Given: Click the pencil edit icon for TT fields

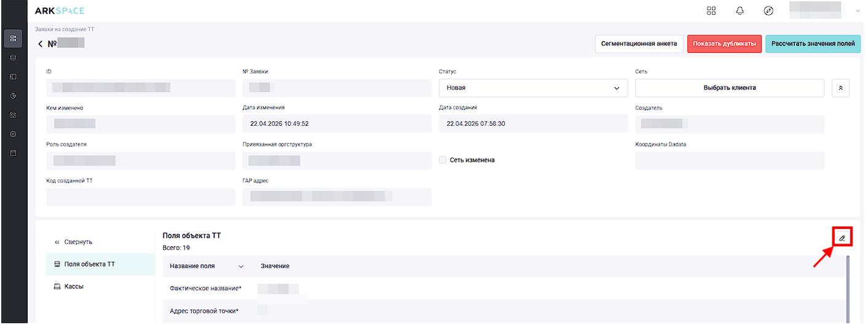Looking at the screenshot, I should [842, 238].
